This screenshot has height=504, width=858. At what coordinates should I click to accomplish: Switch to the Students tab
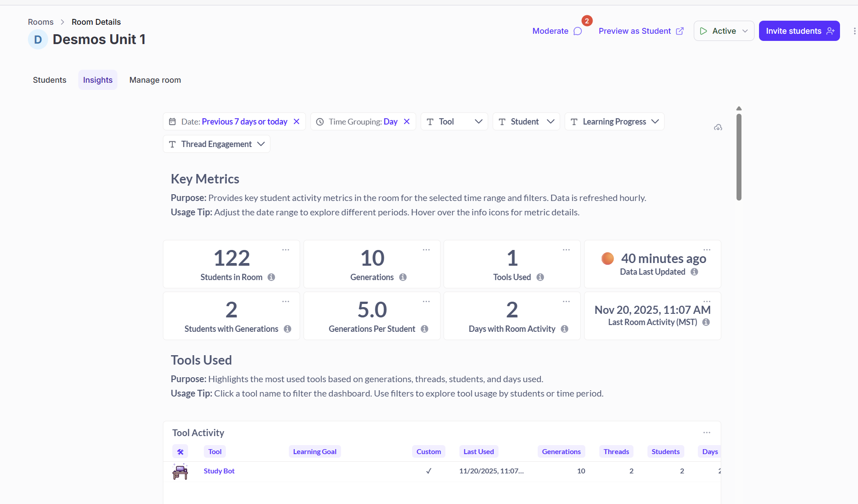tap(49, 80)
